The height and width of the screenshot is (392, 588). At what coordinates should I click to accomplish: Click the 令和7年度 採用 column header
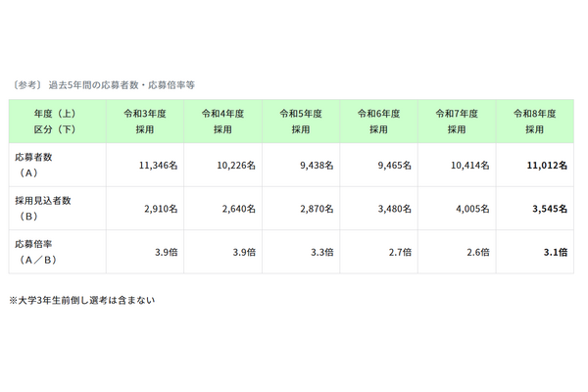tap(457, 122)
